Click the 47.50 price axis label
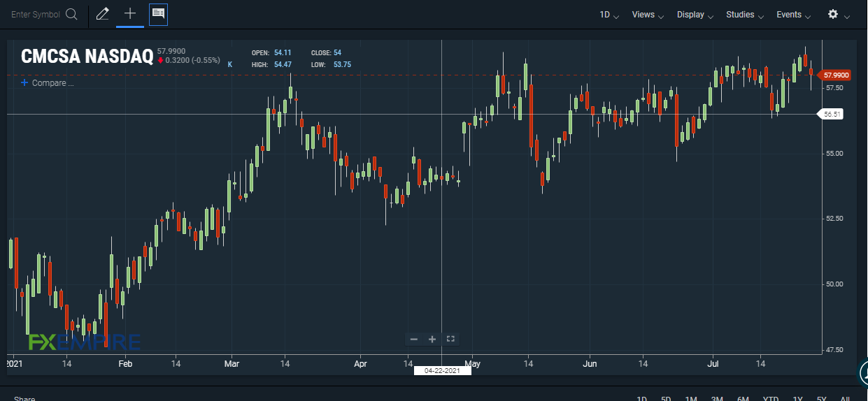Screen dimensions: 868x401 click(834, 349)
